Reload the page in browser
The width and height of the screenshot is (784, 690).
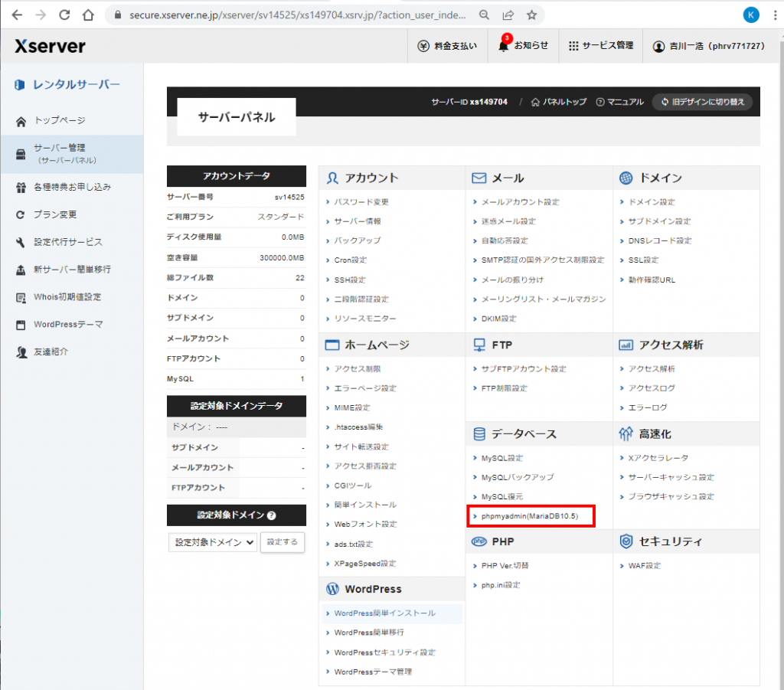pyautogui.click(x=64, y=15)
